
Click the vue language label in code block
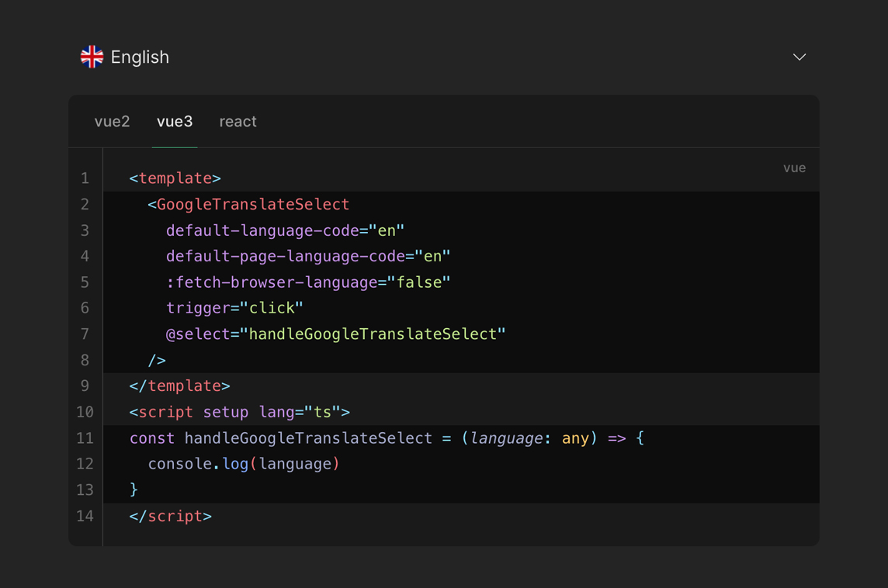(x=794, y=168)
